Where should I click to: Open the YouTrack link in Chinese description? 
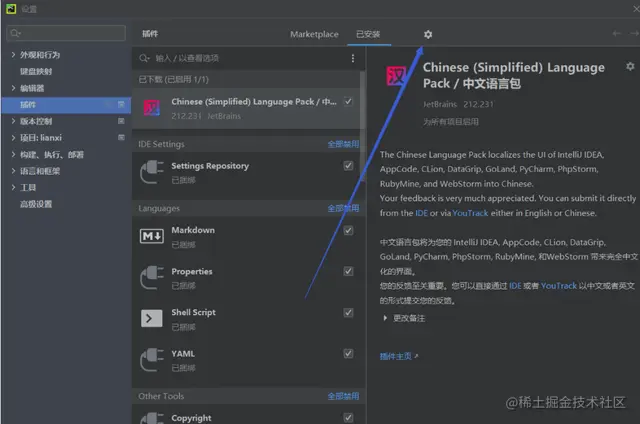559,286
